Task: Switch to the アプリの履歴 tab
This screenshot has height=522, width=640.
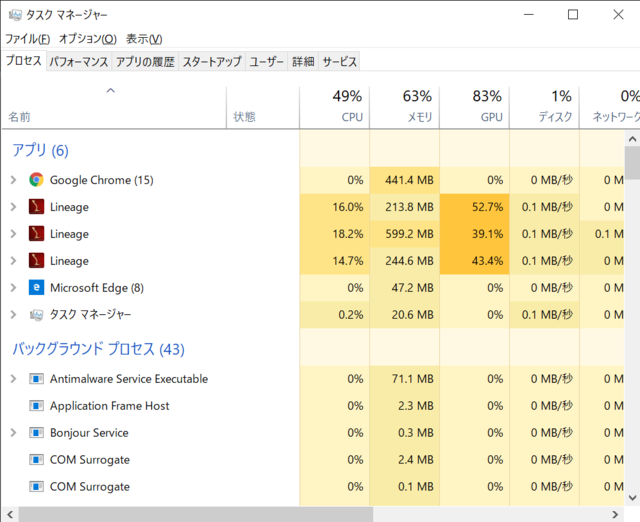Action: (145, 62)
